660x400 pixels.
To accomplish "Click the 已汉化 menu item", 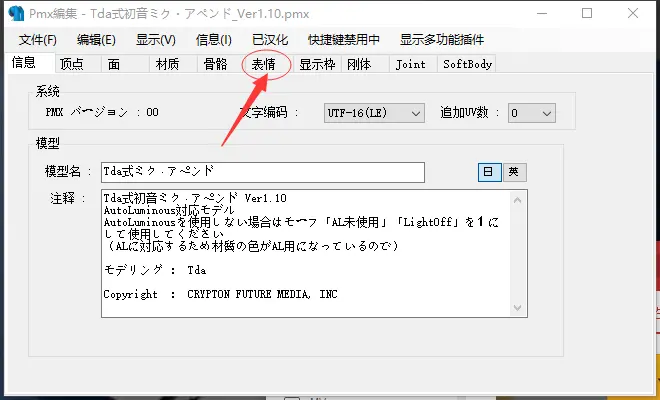I will point(270,40).
